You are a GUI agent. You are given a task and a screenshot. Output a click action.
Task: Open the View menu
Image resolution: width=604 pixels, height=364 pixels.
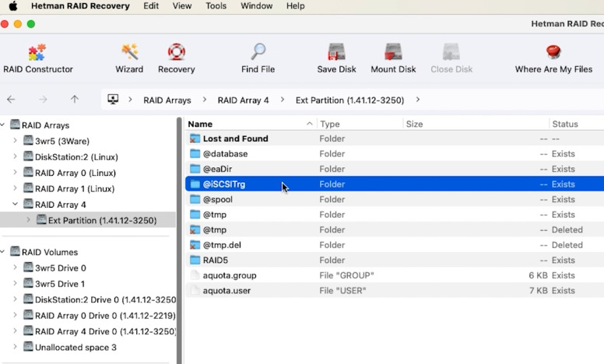point(182,5)
